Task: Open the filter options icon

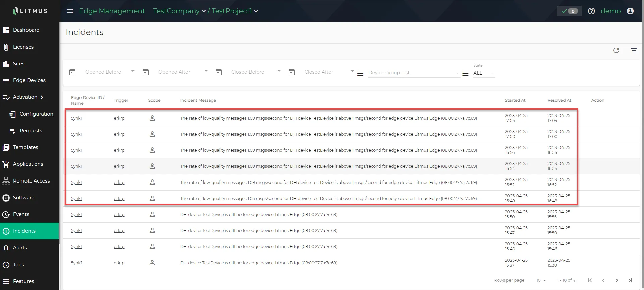Action: click(x=634, y=50)
